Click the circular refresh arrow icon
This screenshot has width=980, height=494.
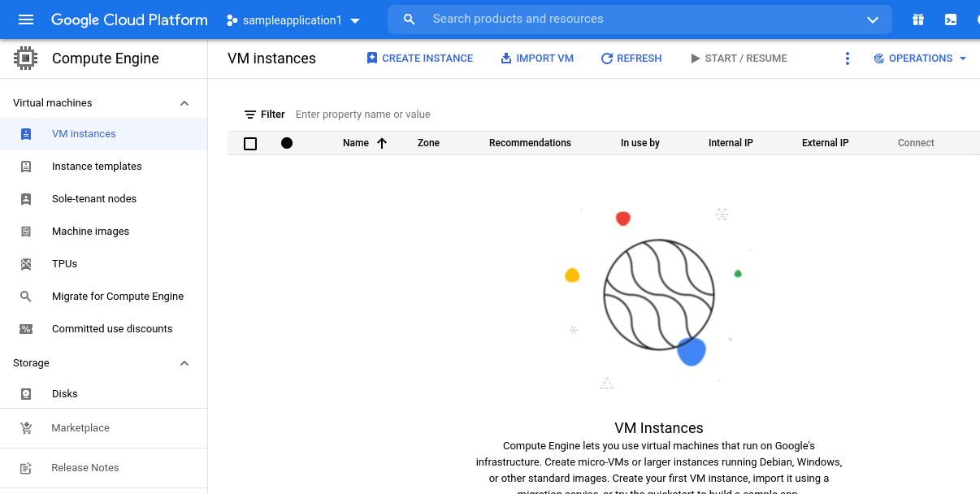pos(606,58)
